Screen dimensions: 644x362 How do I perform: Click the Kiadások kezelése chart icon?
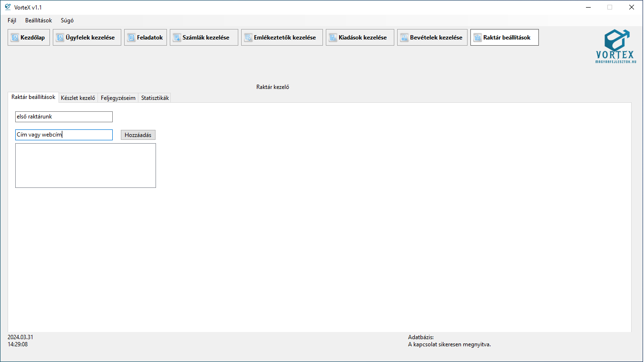pos(333,38)
